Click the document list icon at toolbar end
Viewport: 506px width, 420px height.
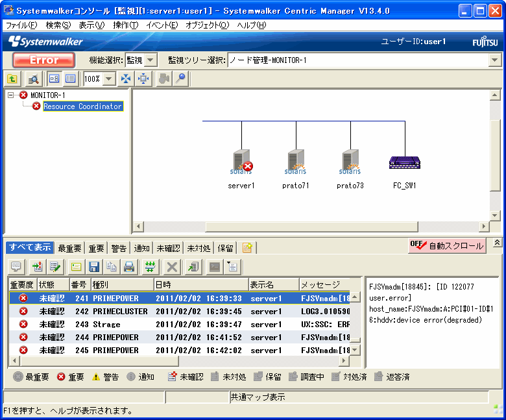(232, 267)
